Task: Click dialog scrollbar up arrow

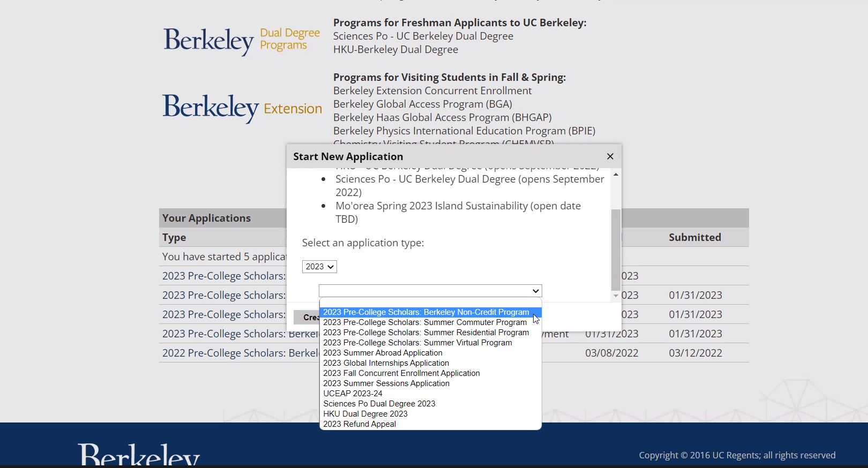Action: 616,175
